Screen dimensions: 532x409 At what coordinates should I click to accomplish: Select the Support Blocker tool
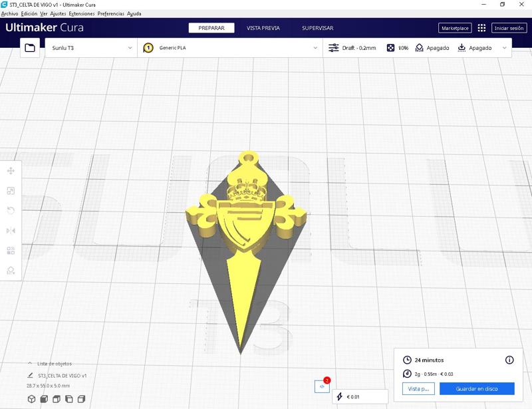click(x=11, y=271)
